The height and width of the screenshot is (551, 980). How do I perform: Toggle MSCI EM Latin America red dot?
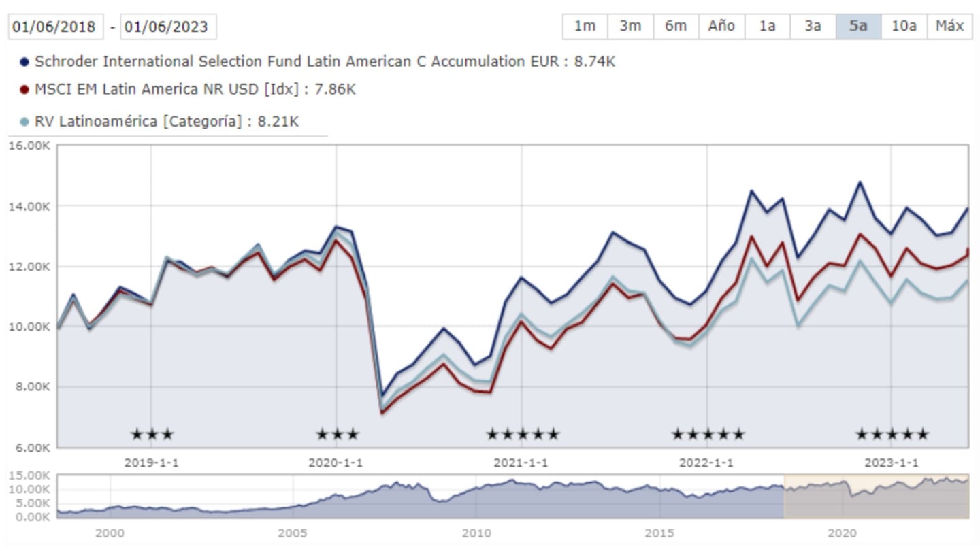pos(25,89)
